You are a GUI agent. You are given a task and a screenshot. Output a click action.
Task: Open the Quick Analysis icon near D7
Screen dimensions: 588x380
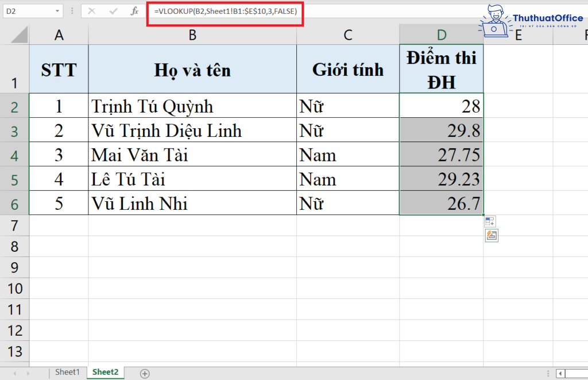pyautogui.click(x=490, y=221)
